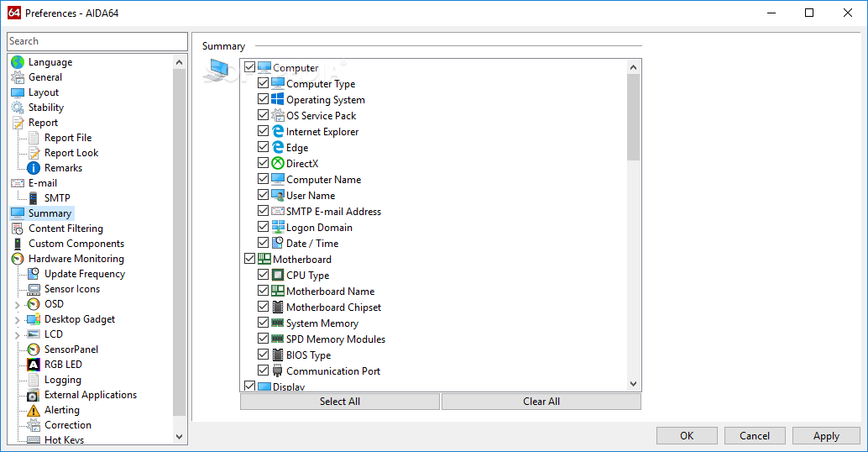Screen dimensions: 868x452
Task: Uncheck the Computer group checkbox
Action: (x=249, y=67)
